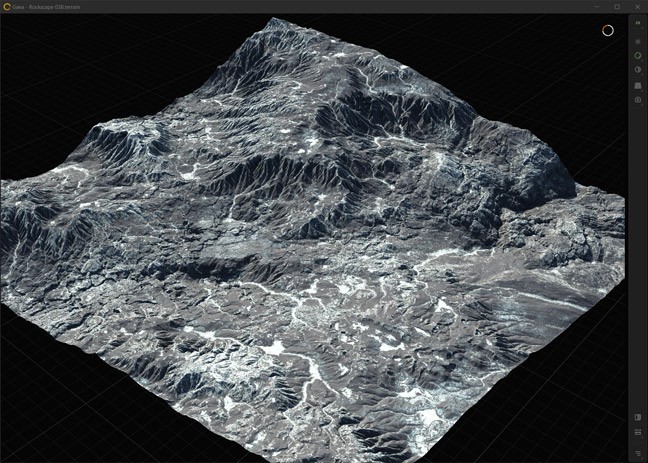The width and height of the screenshot is (648, 463).
Task: Click the circular sun light indicator
Action: 607,30
